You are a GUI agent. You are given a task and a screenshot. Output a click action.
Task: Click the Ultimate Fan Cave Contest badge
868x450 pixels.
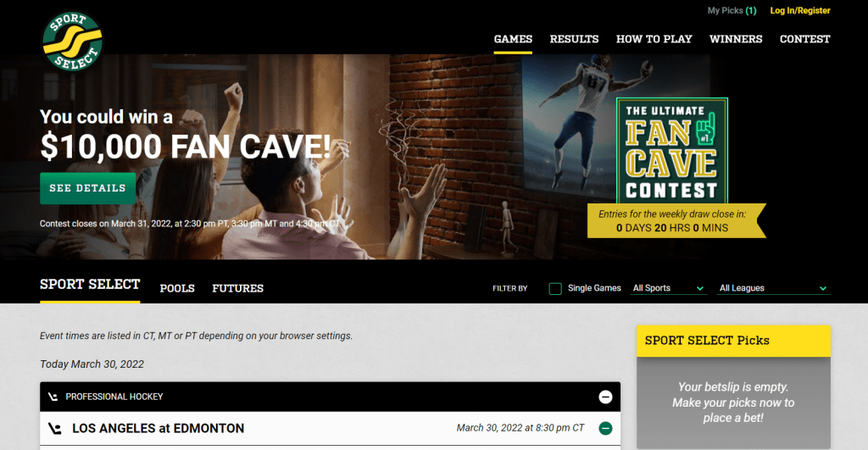pyautogui.click(x=672, y=151)
